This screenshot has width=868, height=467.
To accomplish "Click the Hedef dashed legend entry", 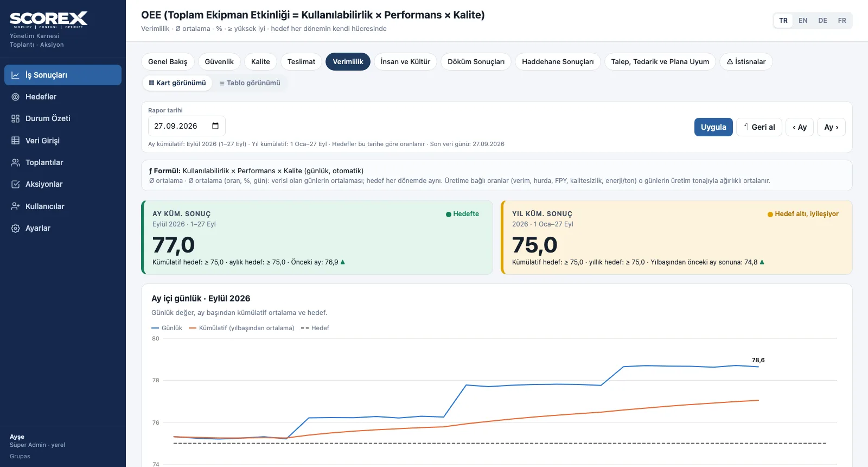I will pyautogui.click(x=315, y=328).
